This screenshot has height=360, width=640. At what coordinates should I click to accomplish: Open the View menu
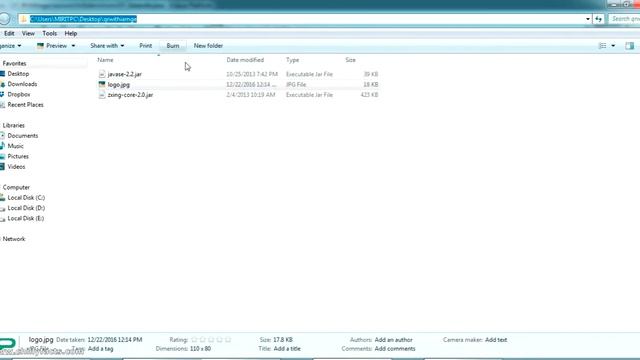[28, 33]
